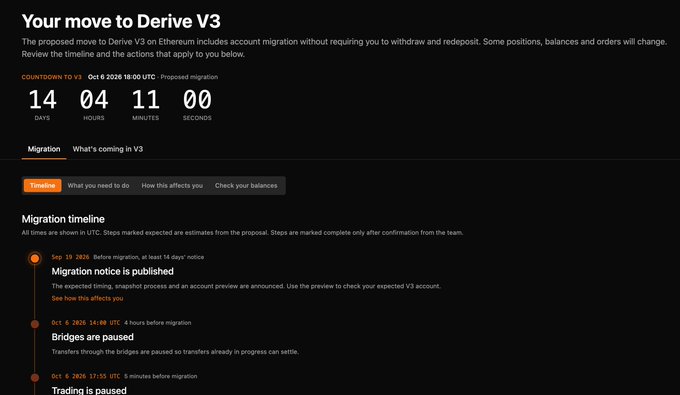
Task: Click the Your move to Derive V3 heading
Action: coord(121,21)
